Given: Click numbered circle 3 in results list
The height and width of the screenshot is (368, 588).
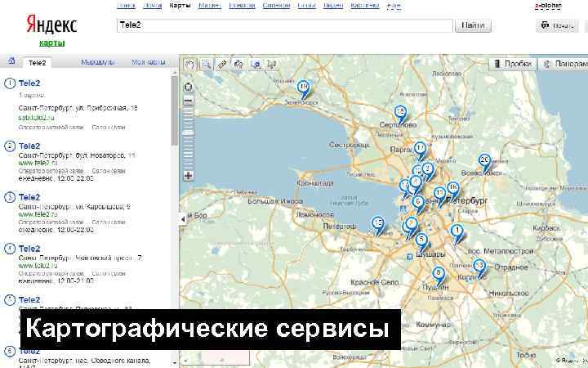Looking at the screenshot, I should pyautogui.click(x=10, y=198).
